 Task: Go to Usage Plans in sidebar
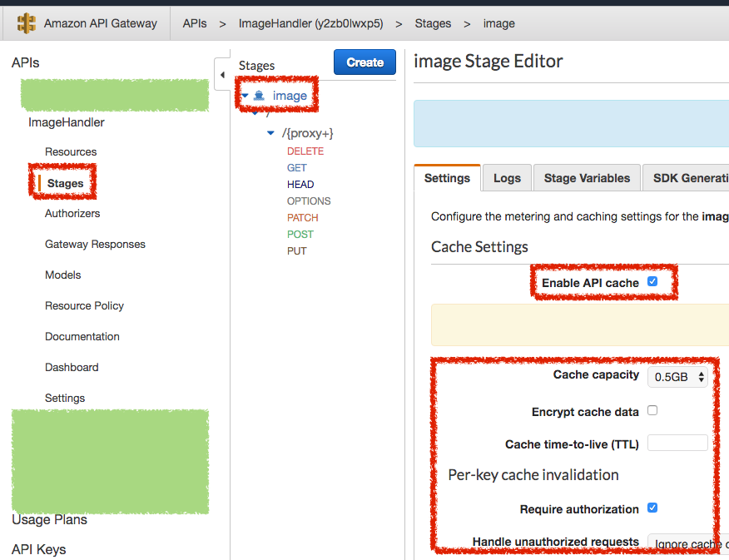(x=49, y=520)
